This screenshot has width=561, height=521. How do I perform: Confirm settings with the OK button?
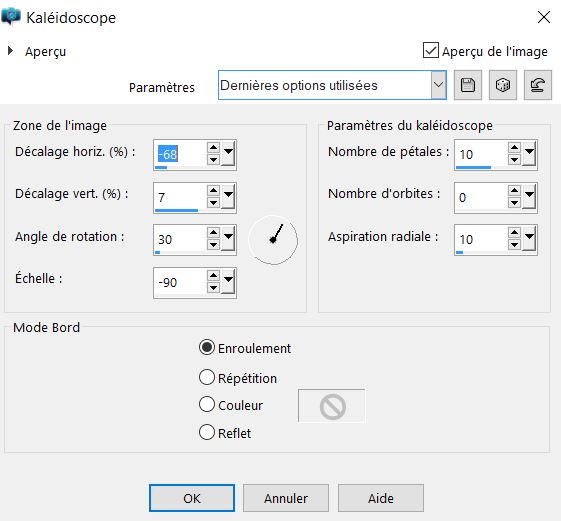point(192,498)
